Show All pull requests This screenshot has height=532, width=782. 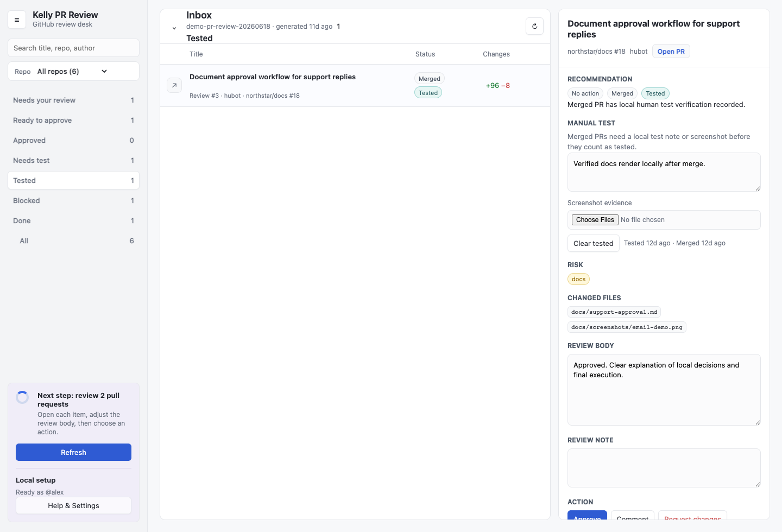coord(73,240)
